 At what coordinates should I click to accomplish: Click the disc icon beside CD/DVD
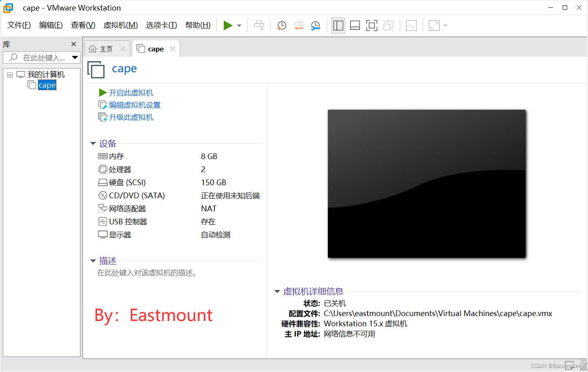click(x=102, y=195)
